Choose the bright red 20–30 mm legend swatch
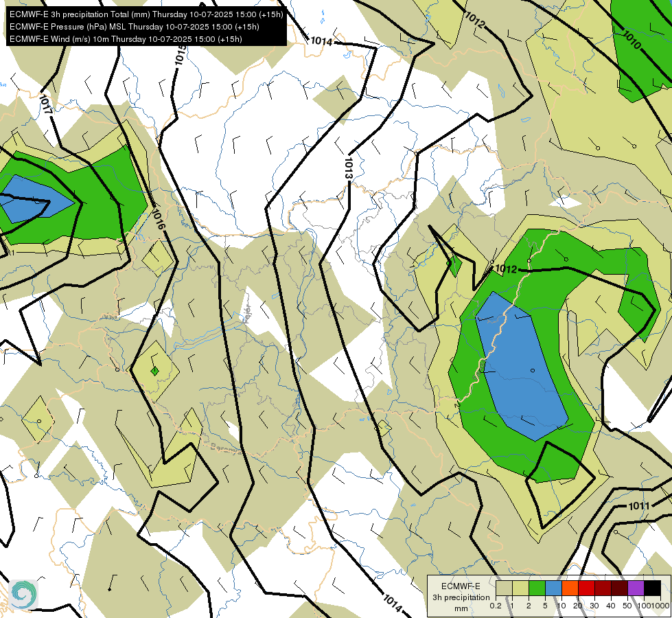This screenshot has height=618, width=672. [586, 588]
